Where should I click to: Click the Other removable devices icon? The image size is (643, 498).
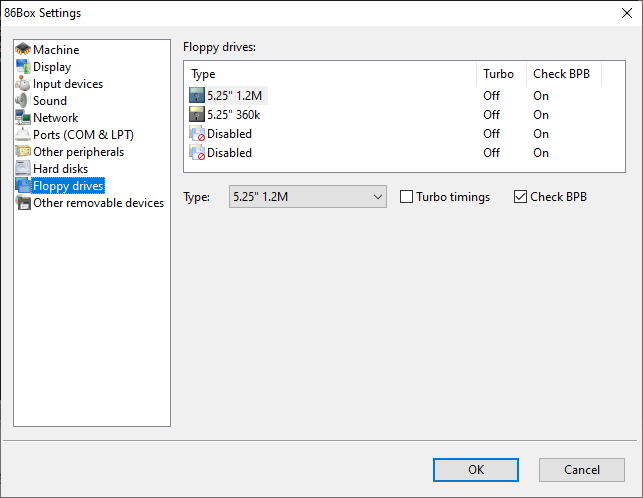pyautogui.click(x=23, y=203)
